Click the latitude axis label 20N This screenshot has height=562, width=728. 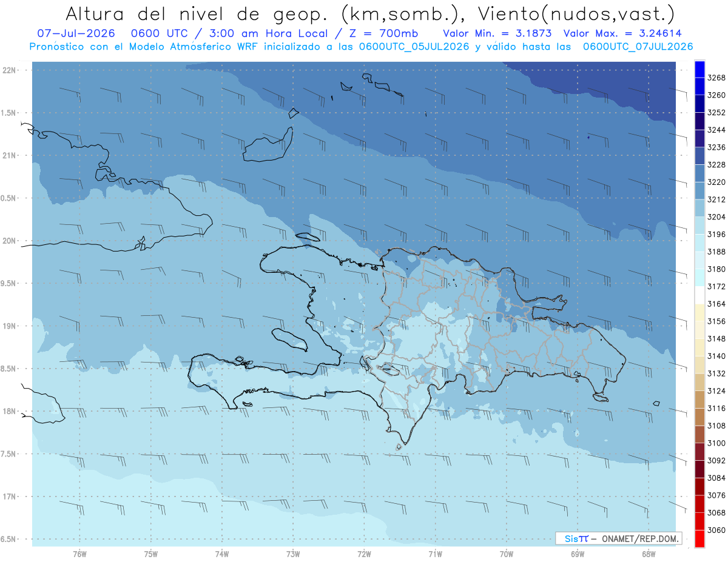pos(10,241)
